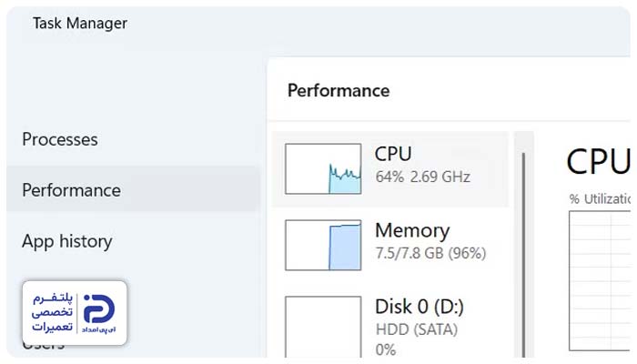The width and height of the screenshot is (637, 364).
Task: Select the Memory resource entry label
Action: coord(412,230)
